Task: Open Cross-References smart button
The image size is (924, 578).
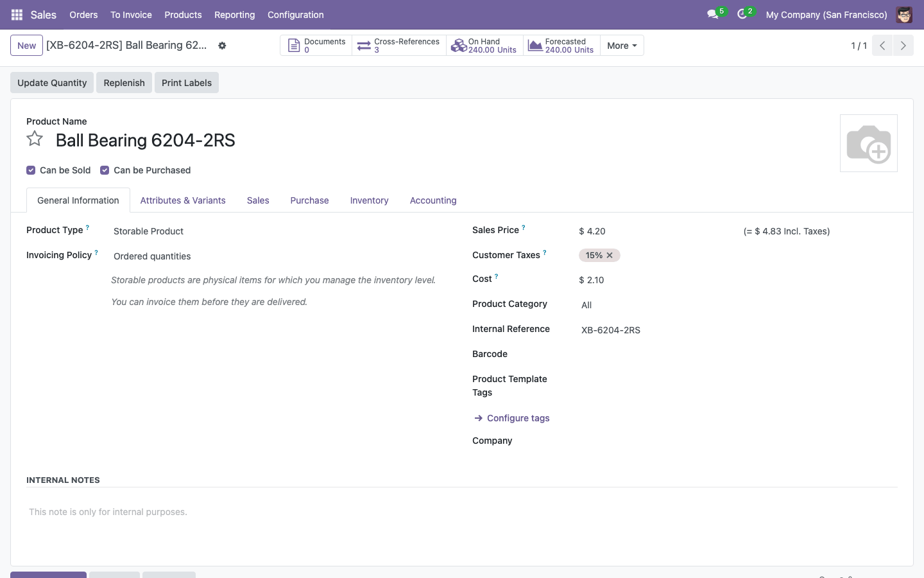Action: [x=399, y=46]
